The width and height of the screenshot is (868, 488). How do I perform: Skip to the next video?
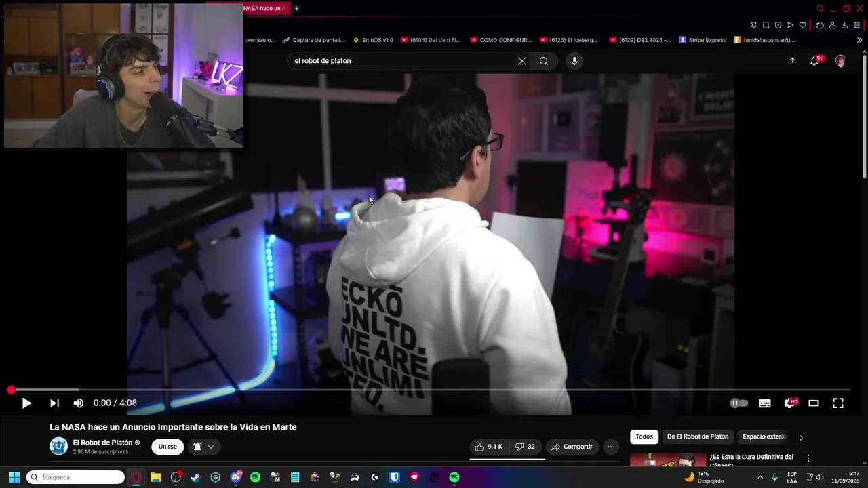[x=54, y=403]
